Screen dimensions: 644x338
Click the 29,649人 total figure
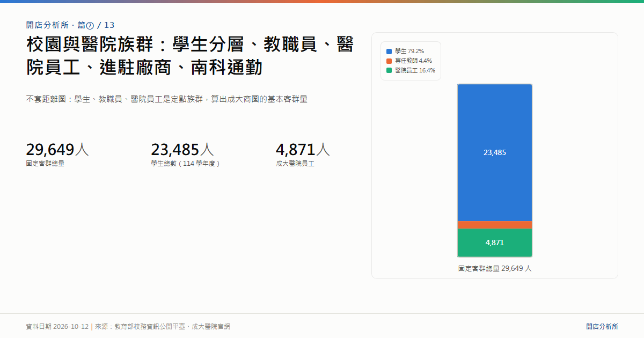click(x=57, y=149)
